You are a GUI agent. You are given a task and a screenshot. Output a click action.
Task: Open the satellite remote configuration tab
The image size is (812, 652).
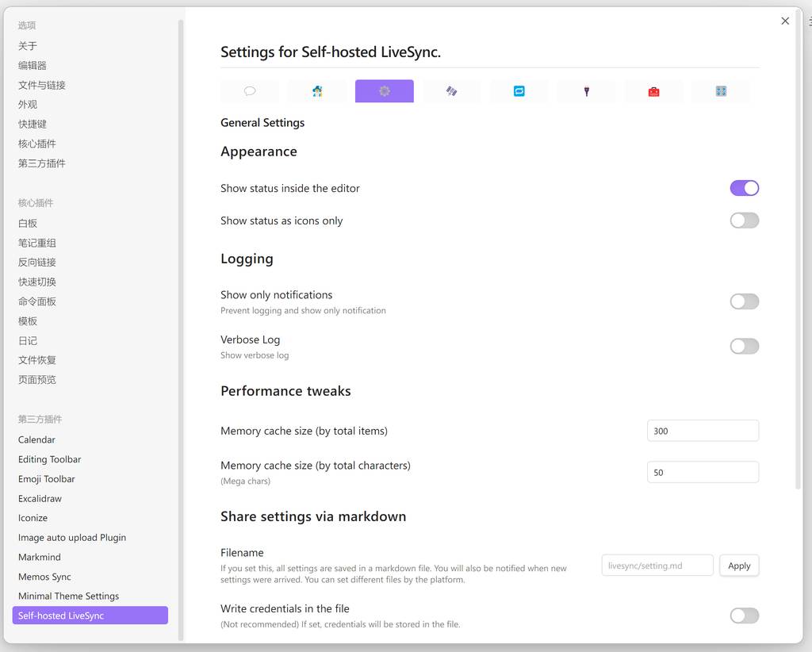[451, 91]
